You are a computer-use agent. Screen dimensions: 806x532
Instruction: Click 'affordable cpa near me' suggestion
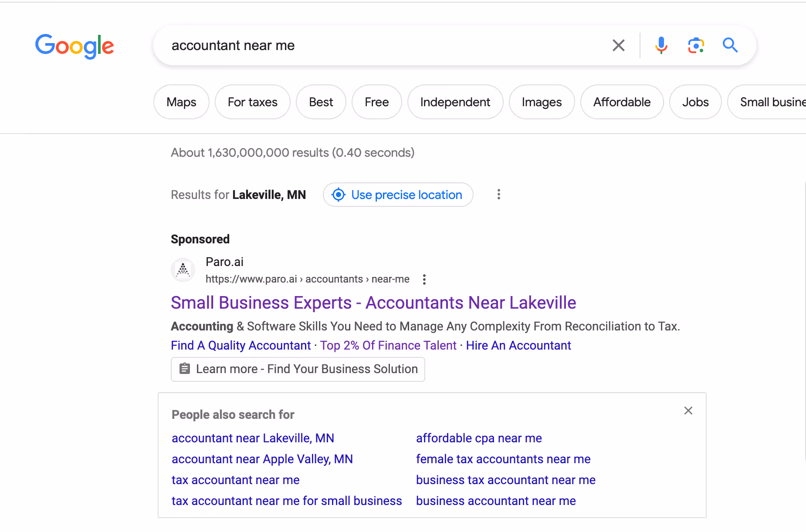pyautogui.click(x=479, y=438)
